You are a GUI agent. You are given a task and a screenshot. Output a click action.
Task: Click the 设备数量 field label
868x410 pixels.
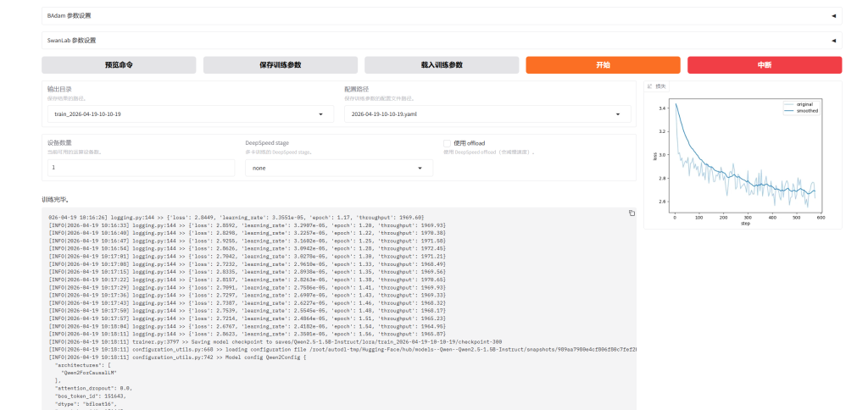(x=59, y=143)
